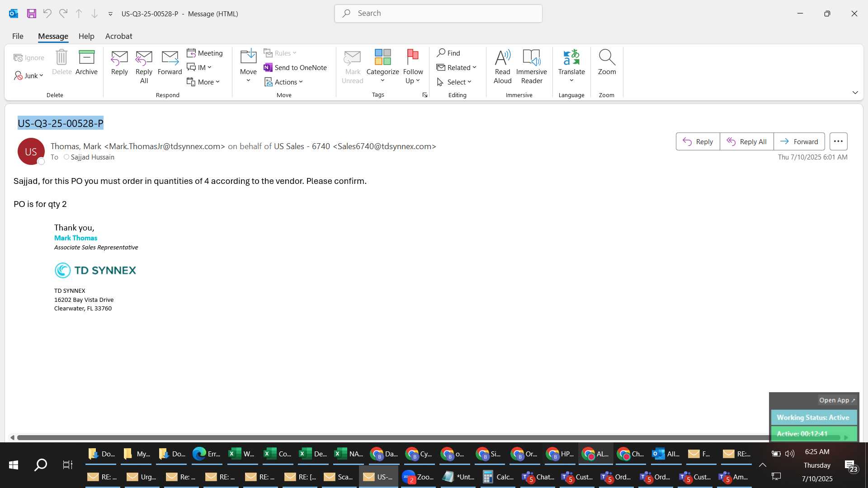This screenshot has width=868, height=488.
Task: Click the TD SYNNEX logo image
Action: pos(95,270)
